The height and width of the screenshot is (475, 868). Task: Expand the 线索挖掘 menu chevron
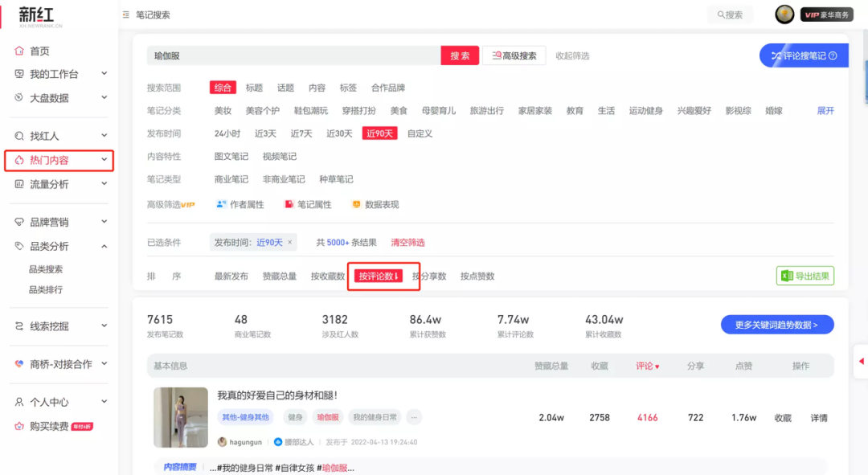(104, 326)
